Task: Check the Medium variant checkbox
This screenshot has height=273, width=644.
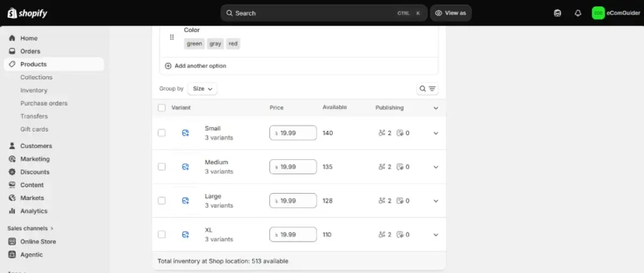Action: click(162, 167)
